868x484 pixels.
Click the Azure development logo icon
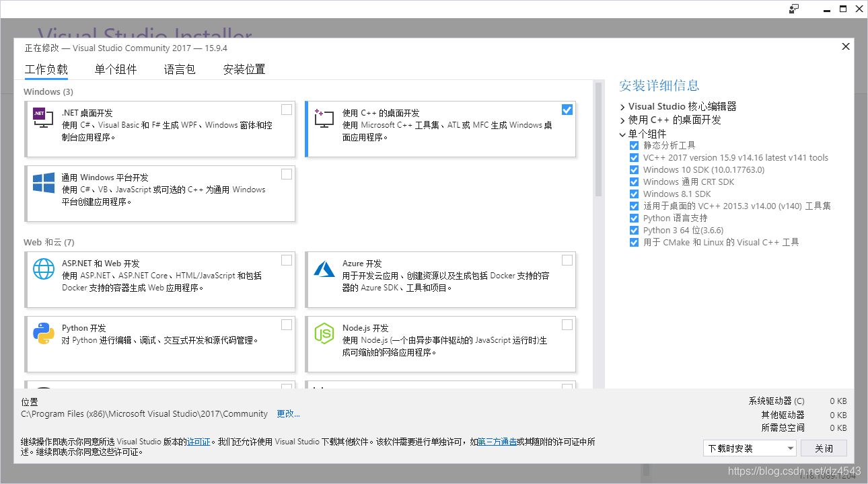click(x=324, y=269)
